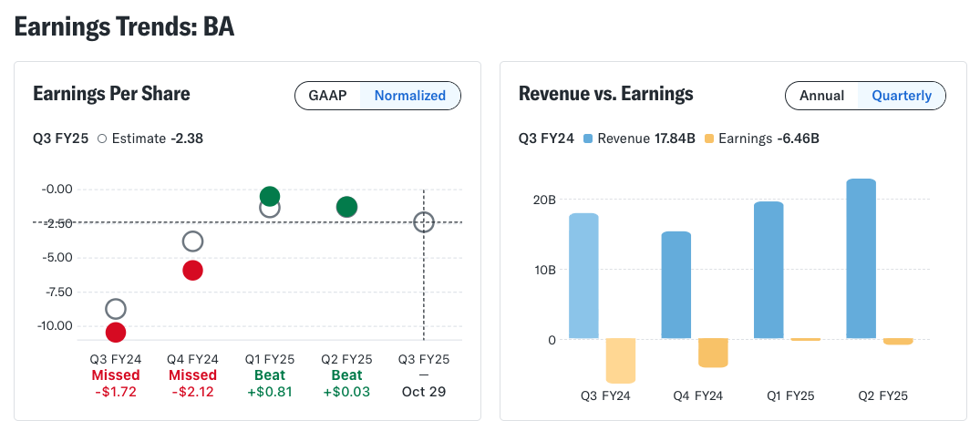Switch EPS view to GAAP
This screenshot has width=980, height=431.
pos(327,96)
